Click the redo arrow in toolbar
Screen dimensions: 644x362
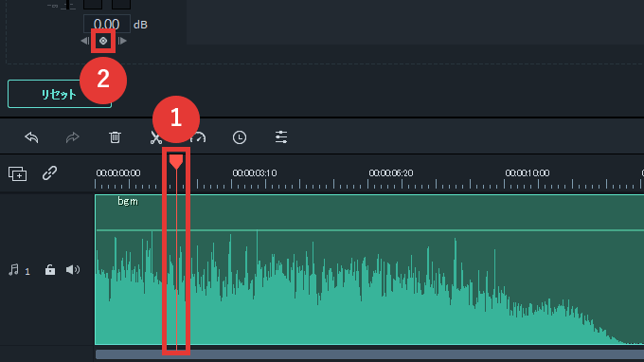pyautogui.click(x=72, y=137)
